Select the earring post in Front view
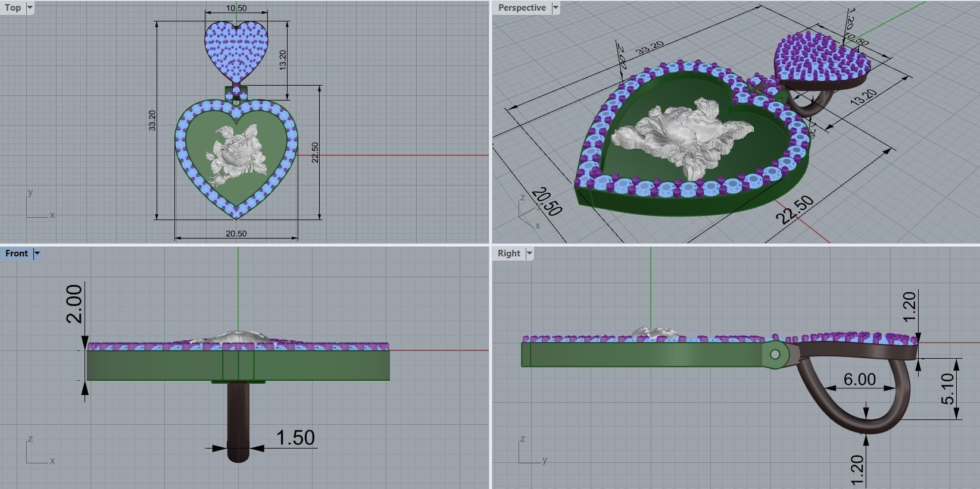Viewport: 980px width, 489px height. click(x=238, y=422)
